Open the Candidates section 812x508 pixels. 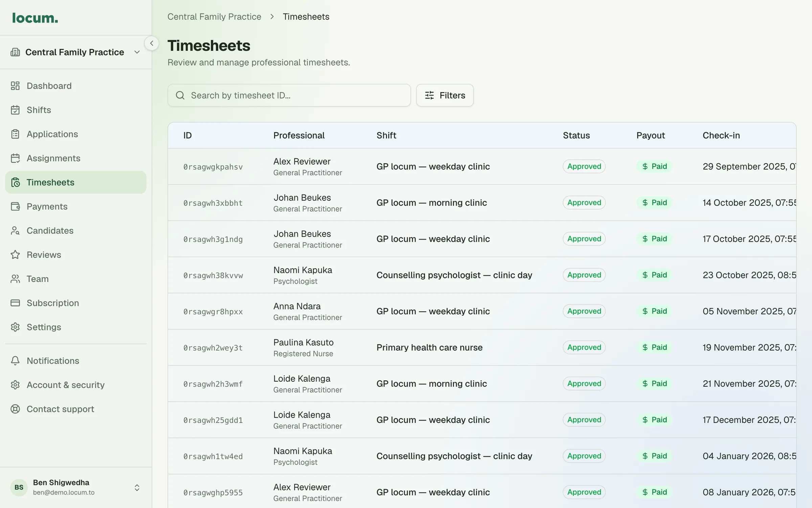[75, 231]
